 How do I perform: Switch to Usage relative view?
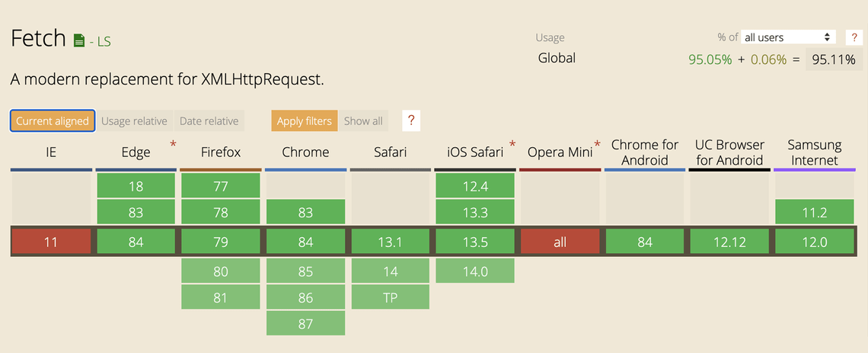[134, 120]
